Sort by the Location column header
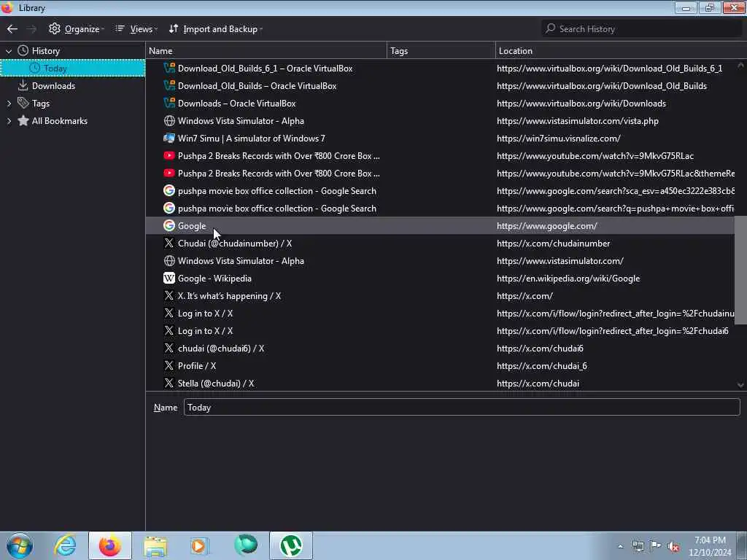 [621, 51]
